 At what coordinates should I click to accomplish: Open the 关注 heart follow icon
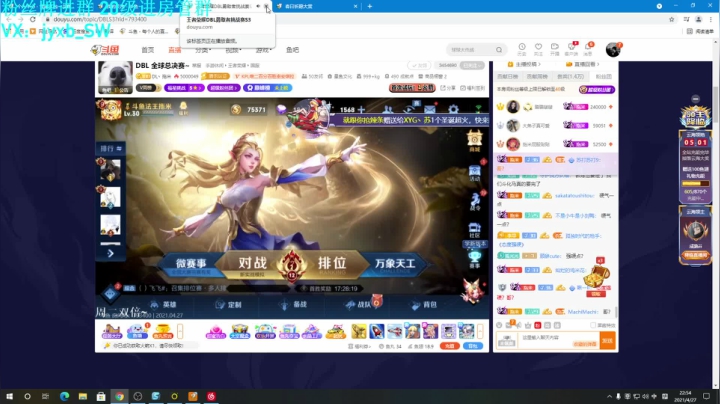tap(538, 49)
